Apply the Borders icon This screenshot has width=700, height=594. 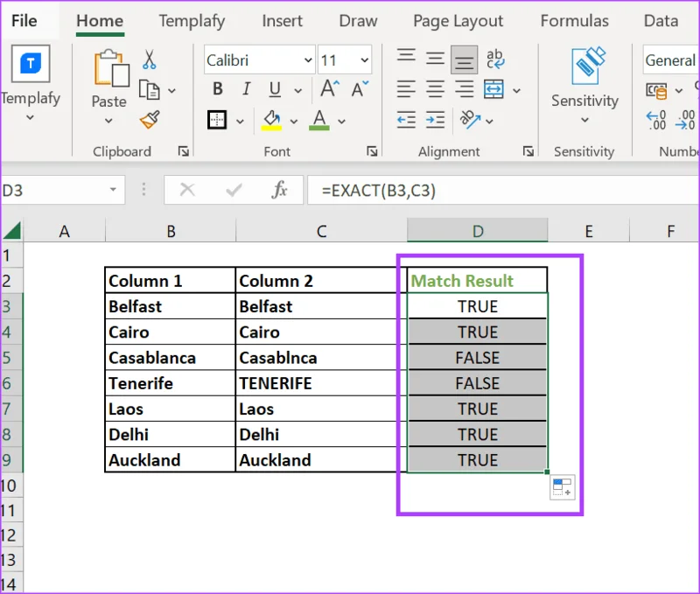[x=217, y=120]
